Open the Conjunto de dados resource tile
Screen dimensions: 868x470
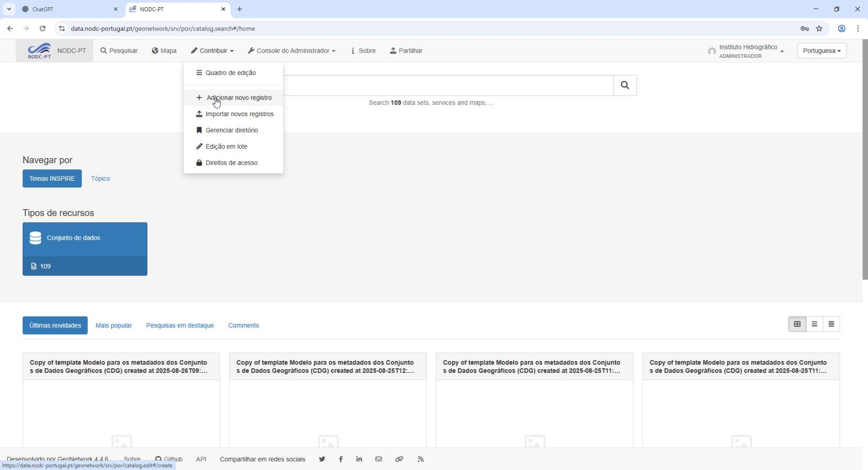[x=85, y=239]
